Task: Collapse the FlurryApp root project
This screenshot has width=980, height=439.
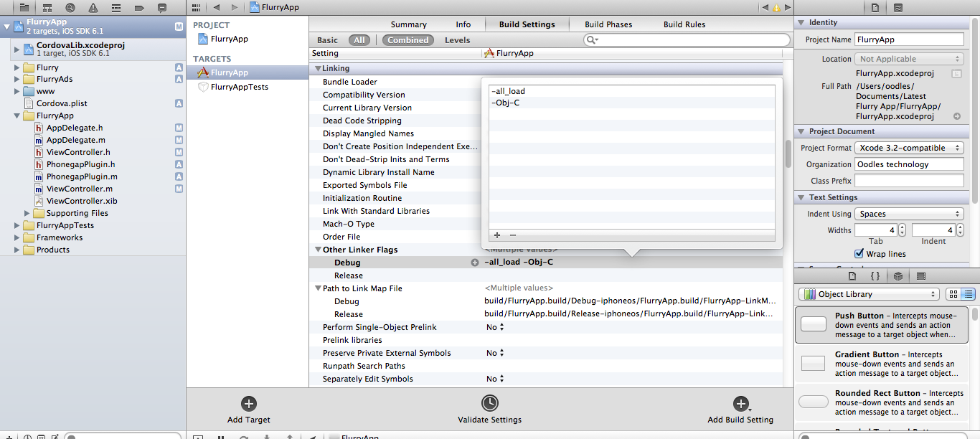Action: [x=7, y=27]
